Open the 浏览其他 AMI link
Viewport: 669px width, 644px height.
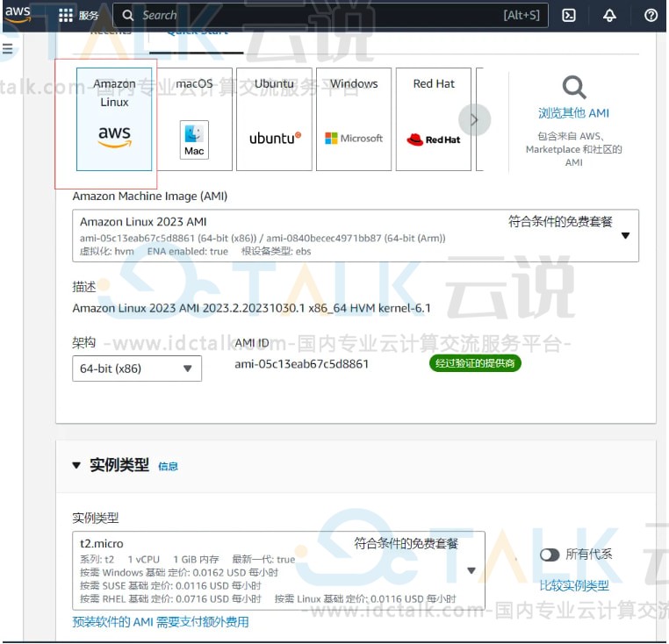click(x=573, y=113)
